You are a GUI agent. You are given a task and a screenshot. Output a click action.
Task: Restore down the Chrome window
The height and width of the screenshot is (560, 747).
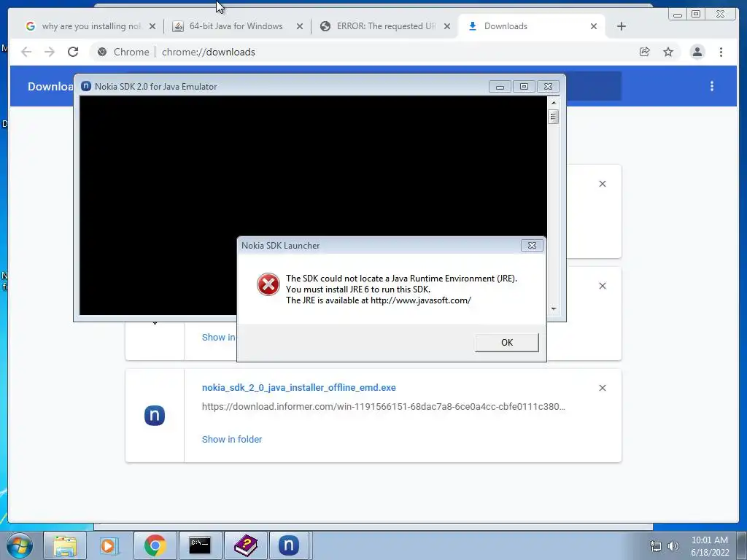pos(696,15)
